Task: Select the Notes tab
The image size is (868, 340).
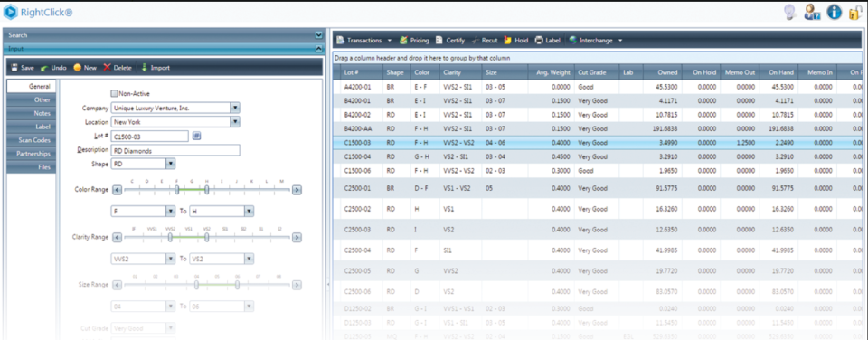Action: (x=31, y=113)
